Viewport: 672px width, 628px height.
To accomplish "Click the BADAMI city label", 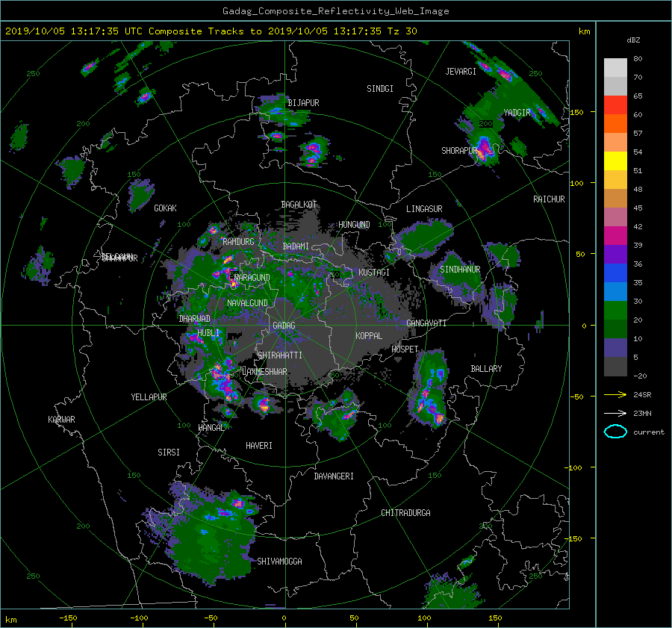I will coord(296,246).
